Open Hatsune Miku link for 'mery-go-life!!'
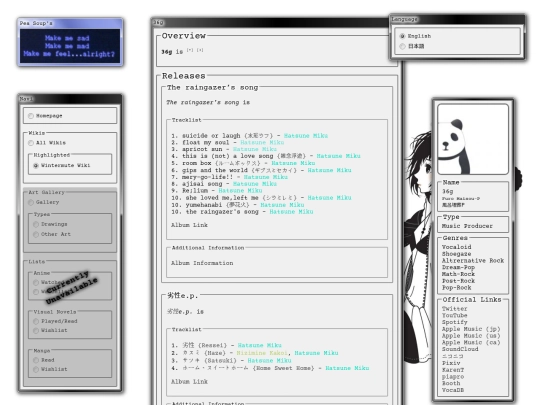The image size is (540, 405). click(266, 177)
